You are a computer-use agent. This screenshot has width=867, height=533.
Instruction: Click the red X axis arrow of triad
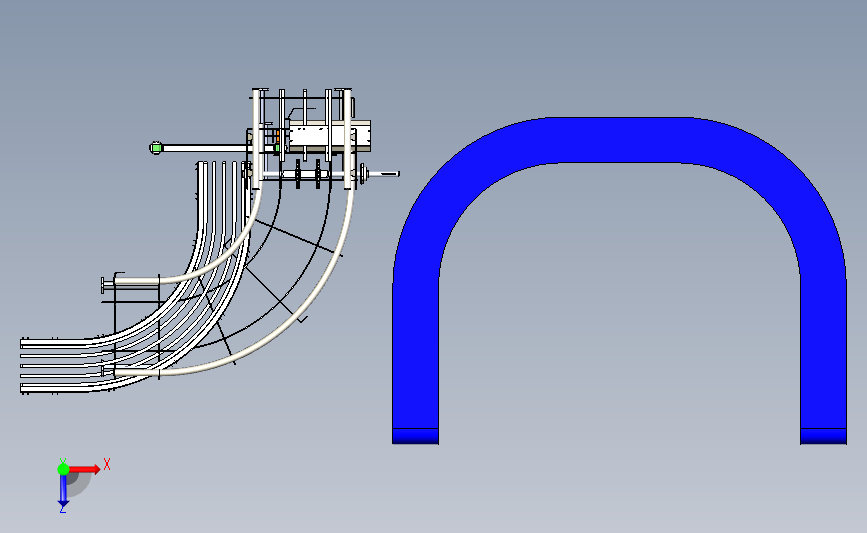(x=86, y=469)
